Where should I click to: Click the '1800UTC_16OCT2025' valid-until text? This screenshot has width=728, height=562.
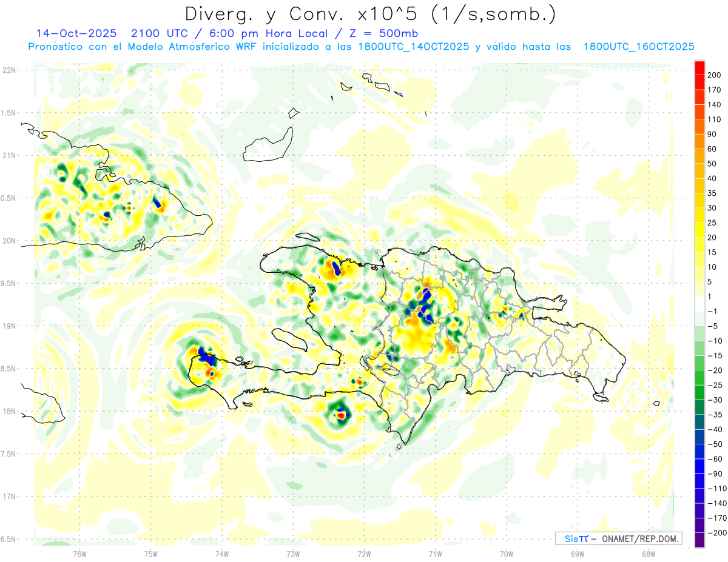[x=638, y=47]
